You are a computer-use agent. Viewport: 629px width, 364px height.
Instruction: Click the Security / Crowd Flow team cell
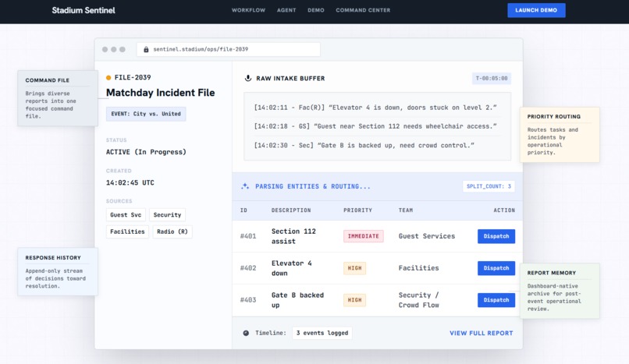[419, 300]
